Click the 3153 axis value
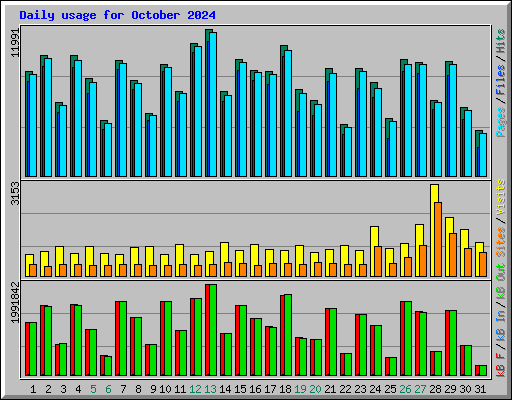Screen dimensions: 512x400 click(x=16, y=193)
